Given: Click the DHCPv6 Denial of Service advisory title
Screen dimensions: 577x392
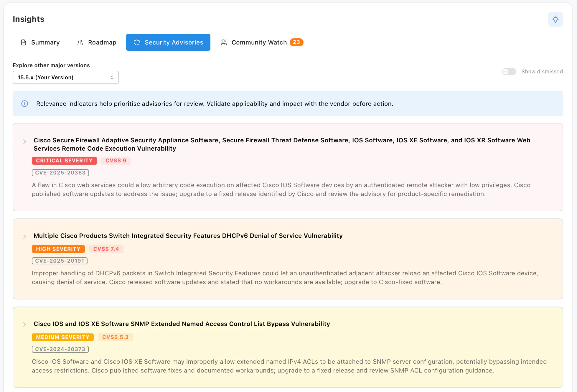Looking at the screenshot, I should (188, 236).
